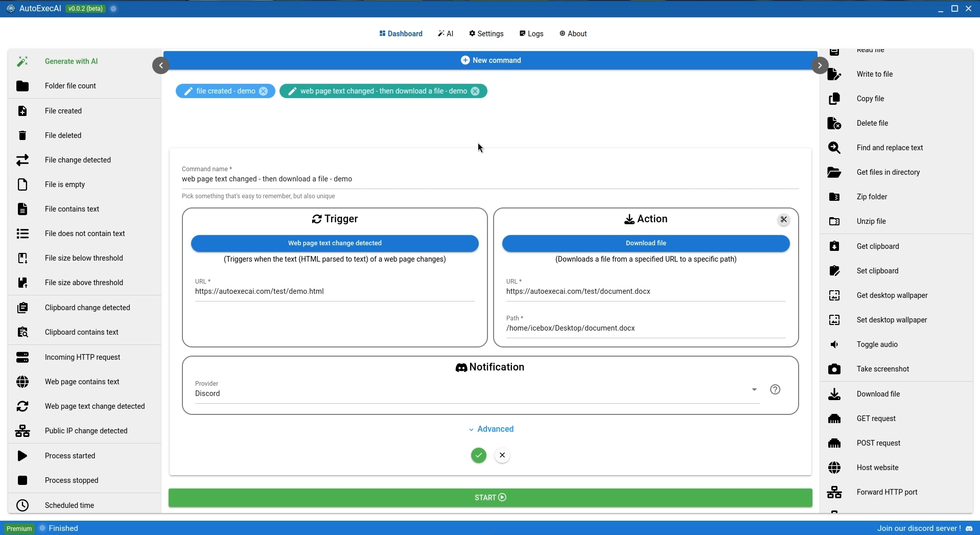Screen dimensions: 980x535
Task: Click the Unzip file icon
Action: [x=834, y=221]
